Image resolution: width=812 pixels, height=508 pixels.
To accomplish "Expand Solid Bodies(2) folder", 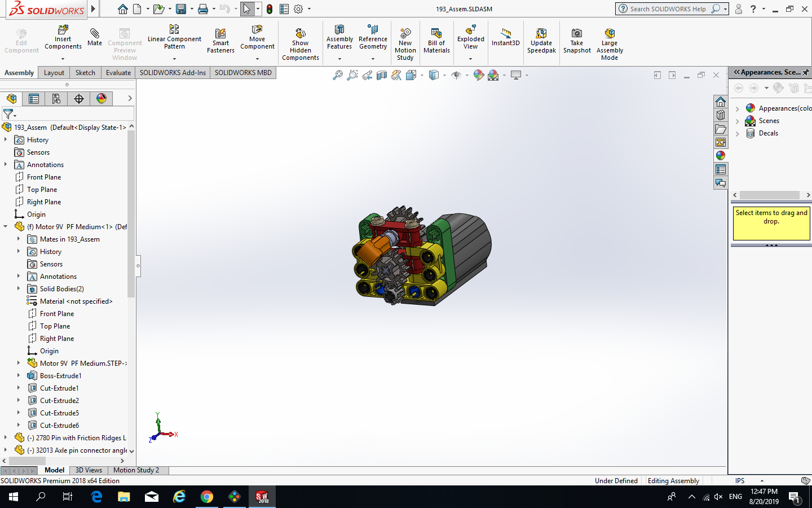I will [x=19, y=288].
